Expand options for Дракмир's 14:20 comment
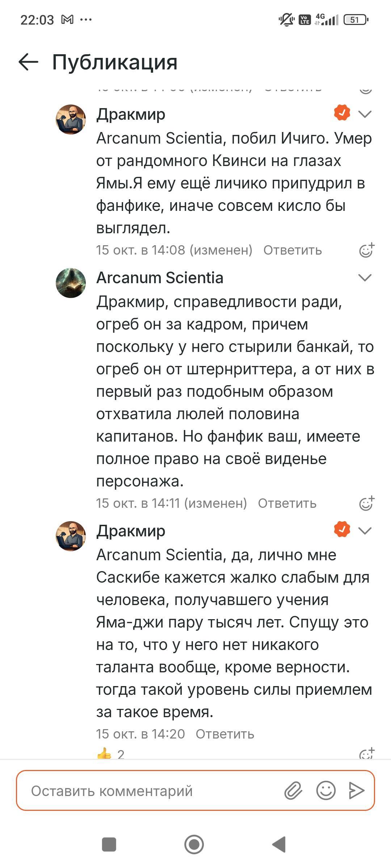This screenshot has width=391, height=868. (x=365, y=531)
